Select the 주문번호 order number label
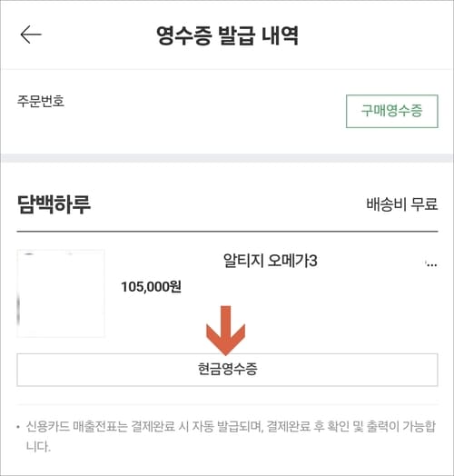The height and width of the screenshot is (476, 454). 41,102
